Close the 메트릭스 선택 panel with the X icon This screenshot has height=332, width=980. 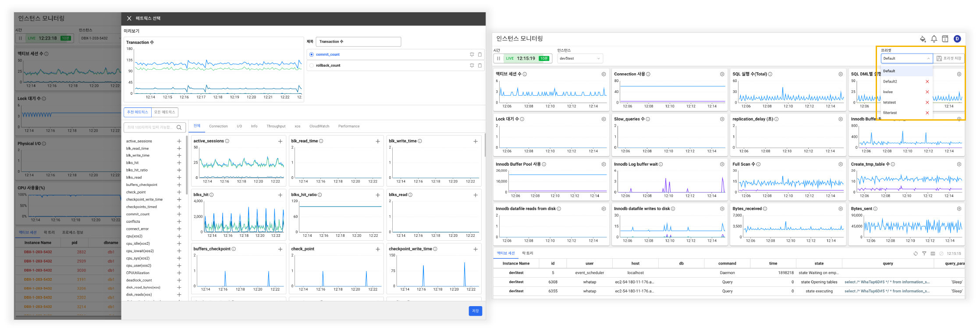[129, 18]
